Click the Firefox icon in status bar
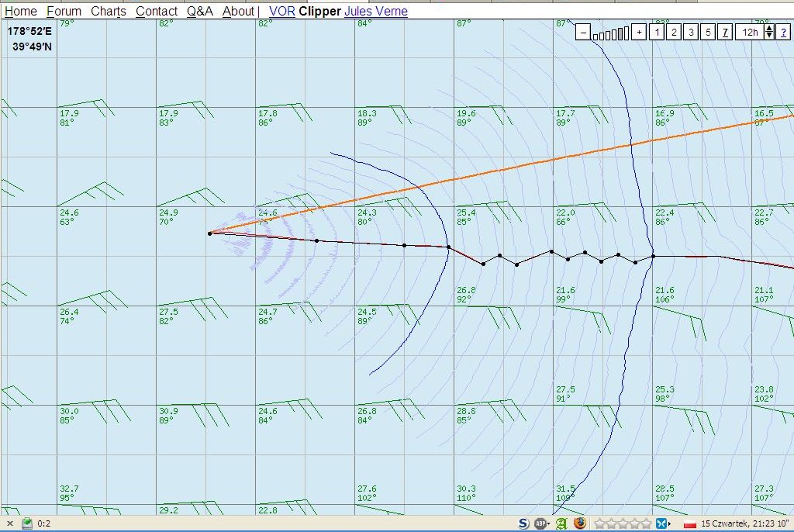Image resolution: width=794 pixels, height=532 pixels. click(581, 523)
